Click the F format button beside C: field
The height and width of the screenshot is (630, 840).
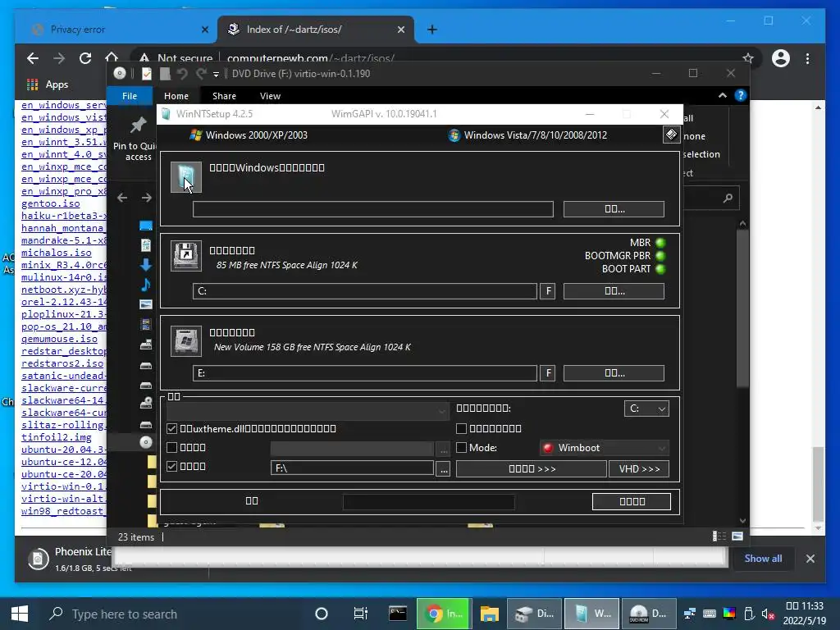[547, 291]
